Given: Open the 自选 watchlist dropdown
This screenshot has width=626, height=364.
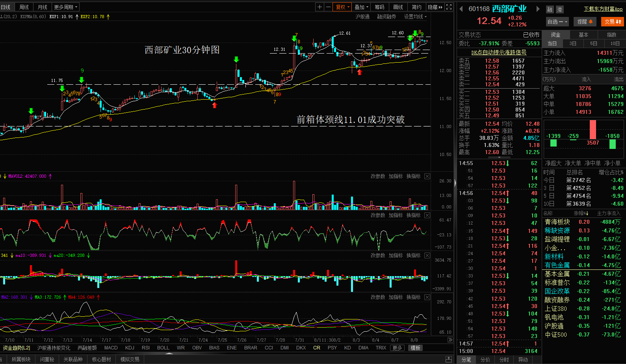Looking at the screenshot, I should (x=557, y=22).
